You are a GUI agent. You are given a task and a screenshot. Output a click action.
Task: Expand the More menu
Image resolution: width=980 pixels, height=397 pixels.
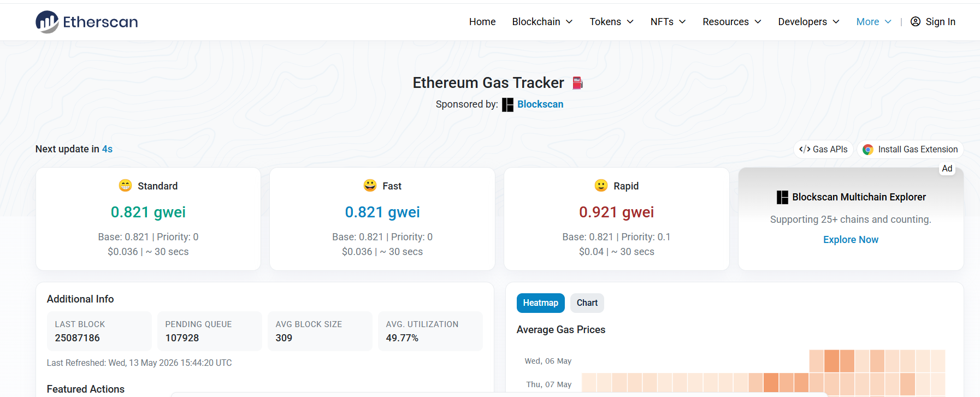coord(874,22)
